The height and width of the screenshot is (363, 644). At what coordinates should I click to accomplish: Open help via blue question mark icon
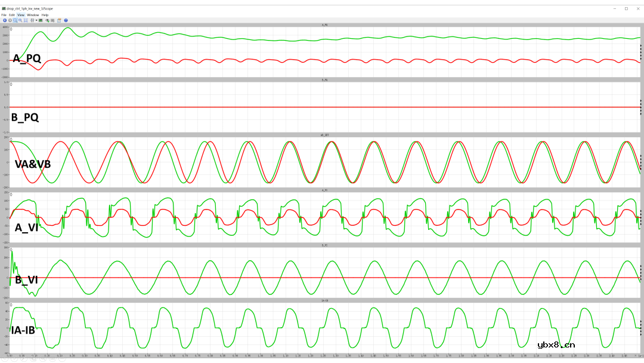pyautogui.click(x=66, y=20)
